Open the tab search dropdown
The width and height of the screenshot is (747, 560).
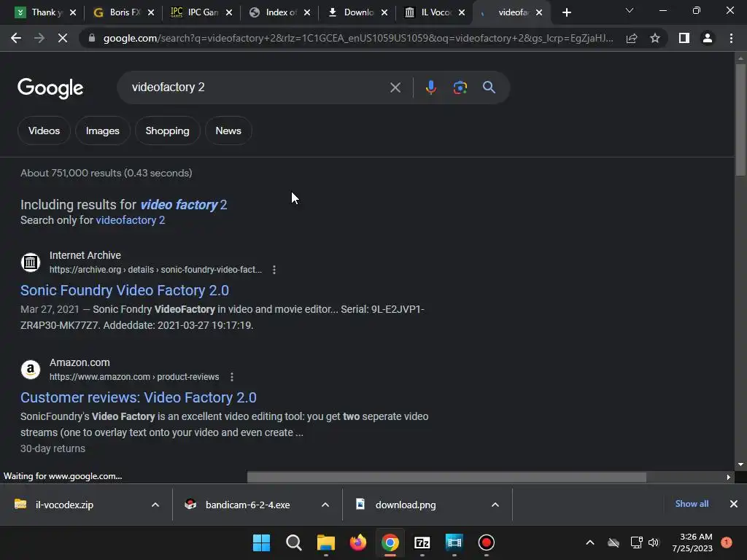(x=630, y=10)
